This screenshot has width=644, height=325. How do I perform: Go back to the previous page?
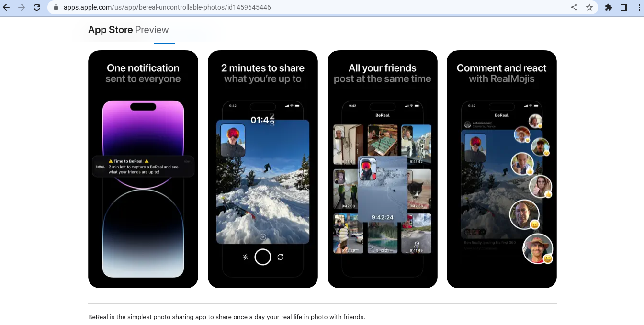[6, 7]
